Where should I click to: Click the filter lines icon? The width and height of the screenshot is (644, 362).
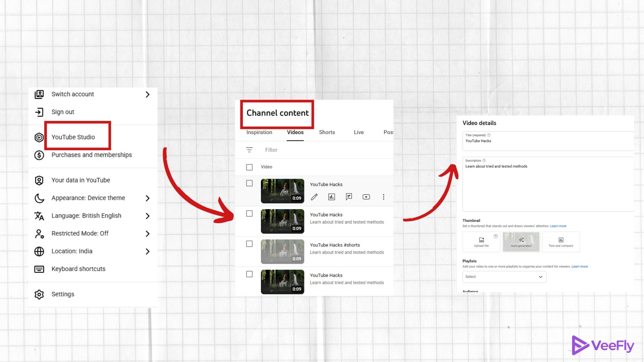pos(249,150)
